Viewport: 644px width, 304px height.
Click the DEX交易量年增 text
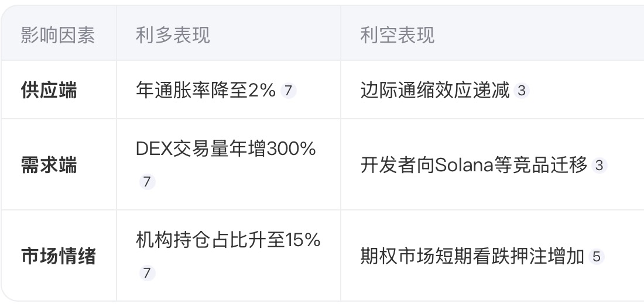click(x=201, y=149)
